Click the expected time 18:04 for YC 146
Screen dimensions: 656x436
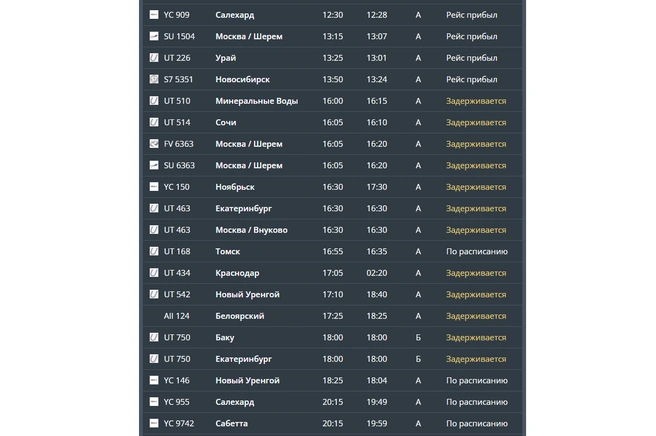pyautogui.click(x=377, y=380)
